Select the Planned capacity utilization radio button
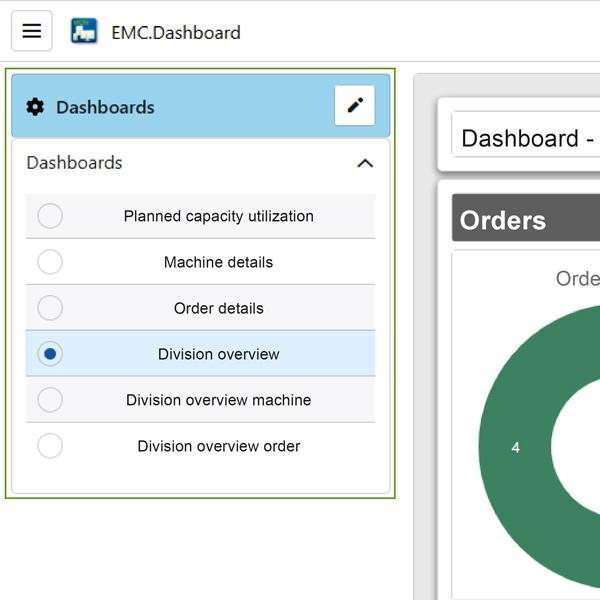Screen dimensions: 600x600 click(50, 216)
